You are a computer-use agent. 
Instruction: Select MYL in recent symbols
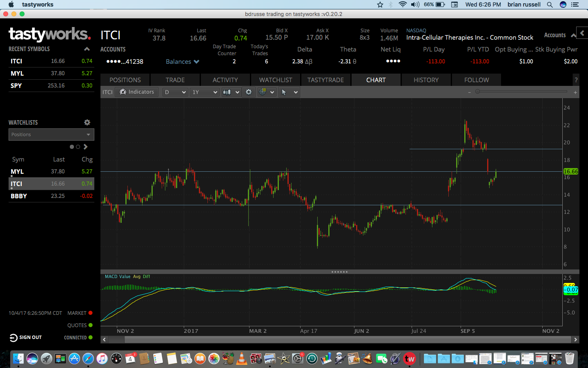pyautogui.click(x=51, y=74)
